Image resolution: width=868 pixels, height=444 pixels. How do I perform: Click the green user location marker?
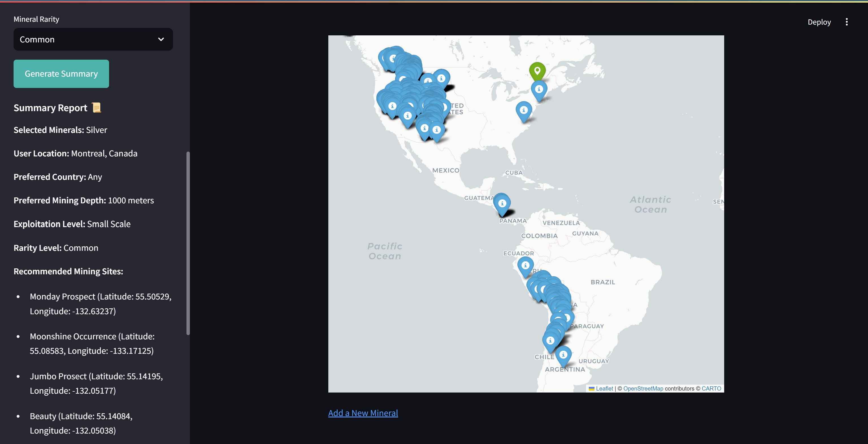(x=537, y=71)
